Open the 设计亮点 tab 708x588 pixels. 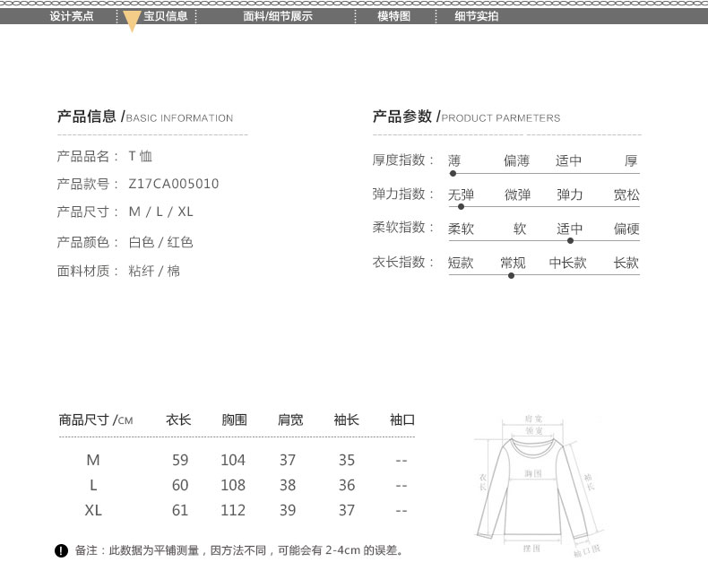tap(71, 16)
